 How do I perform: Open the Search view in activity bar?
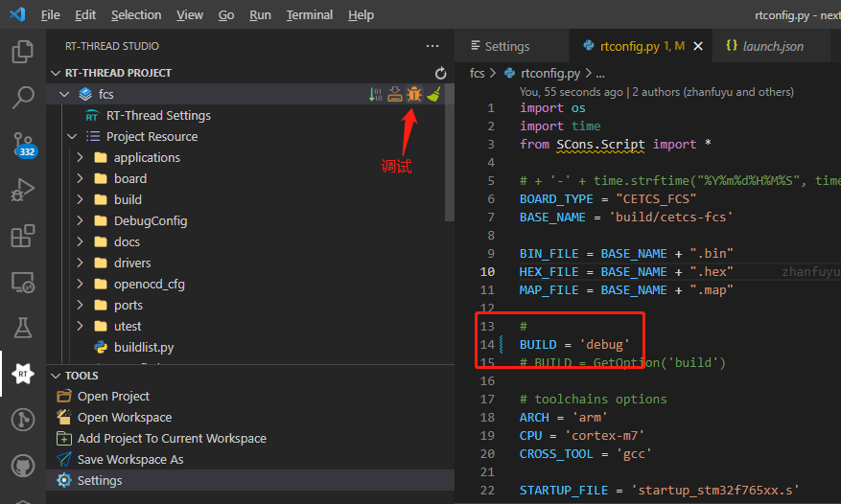tap(22, 98)
